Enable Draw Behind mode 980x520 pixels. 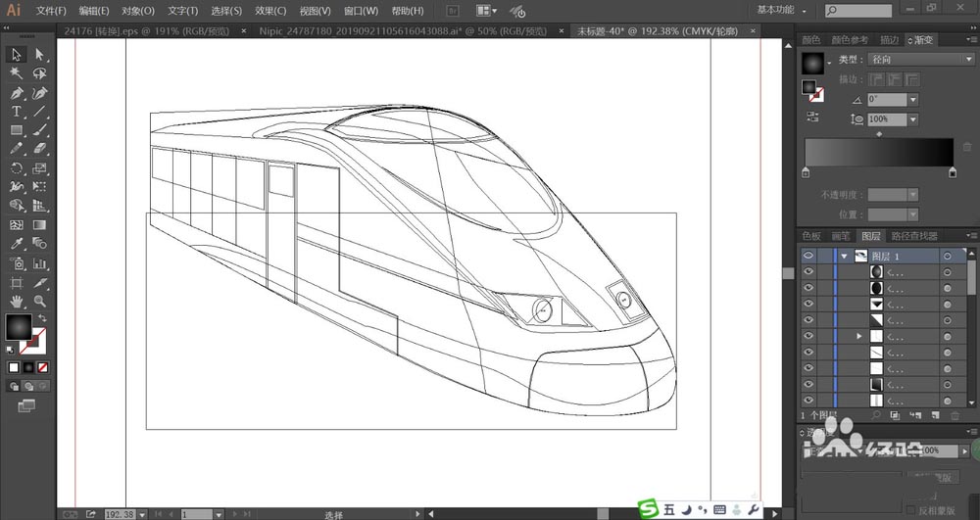tap(28, 387)
